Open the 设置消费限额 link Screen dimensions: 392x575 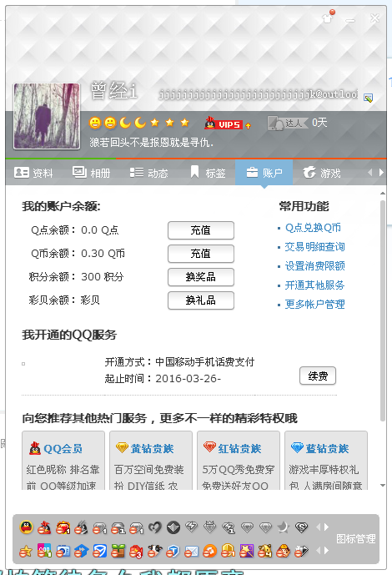tap(314, 266)
